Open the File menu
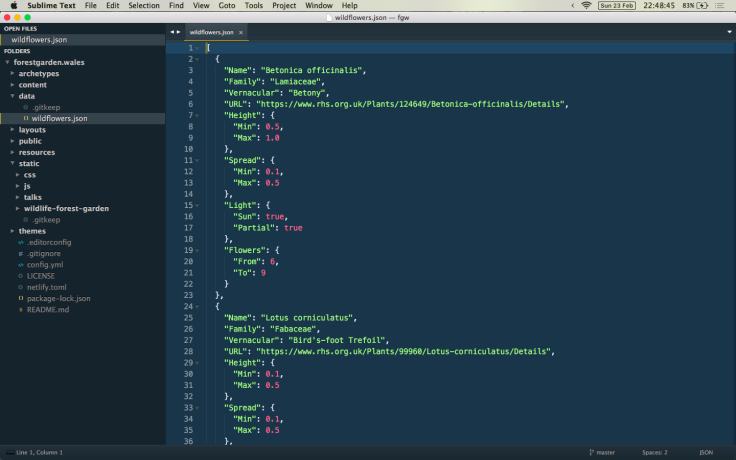Viewport: 736px width, 460px height. point(91,6)
